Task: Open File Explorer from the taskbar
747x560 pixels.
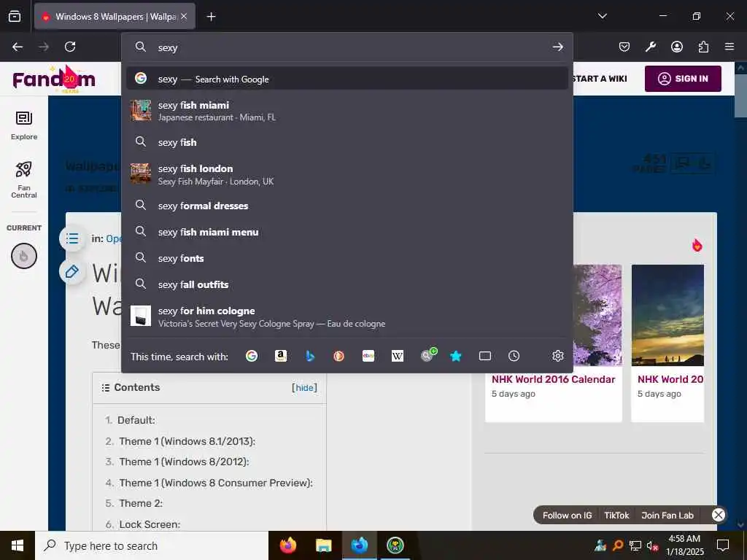Action: pyautogui.click(x=323, y=545)
